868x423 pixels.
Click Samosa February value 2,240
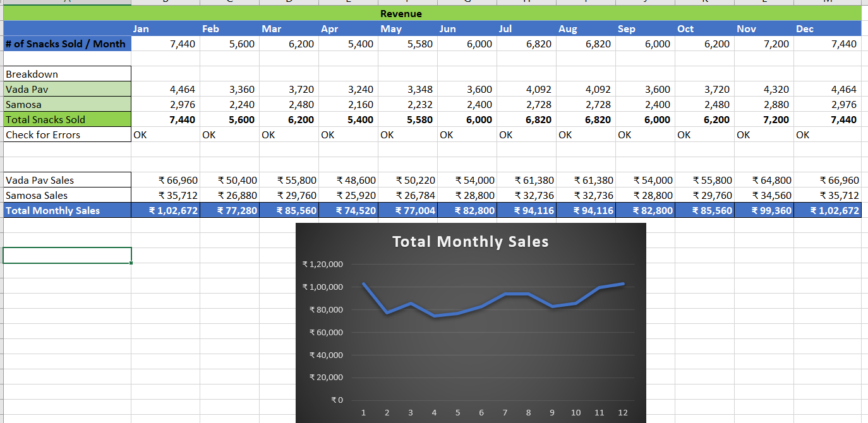pyautogui.click(x=229, y=104)
